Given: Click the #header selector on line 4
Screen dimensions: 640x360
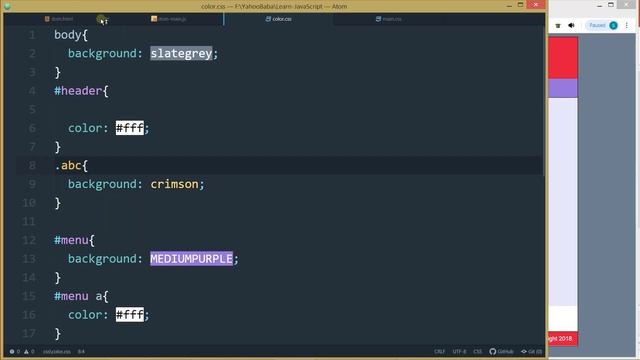Looking at the screenshot, I should tap(78, 91).
